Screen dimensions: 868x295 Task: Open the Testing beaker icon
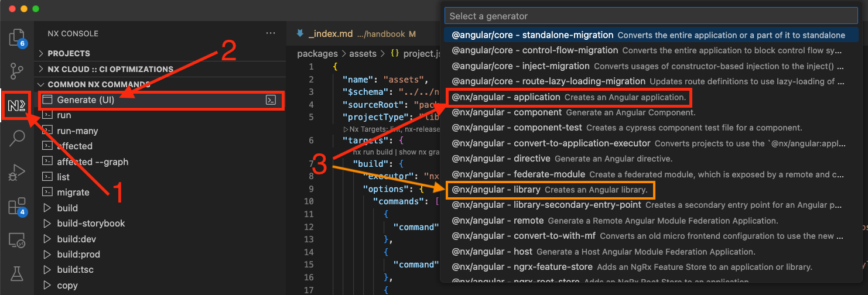pyautogui.click(x=17, y=273)
